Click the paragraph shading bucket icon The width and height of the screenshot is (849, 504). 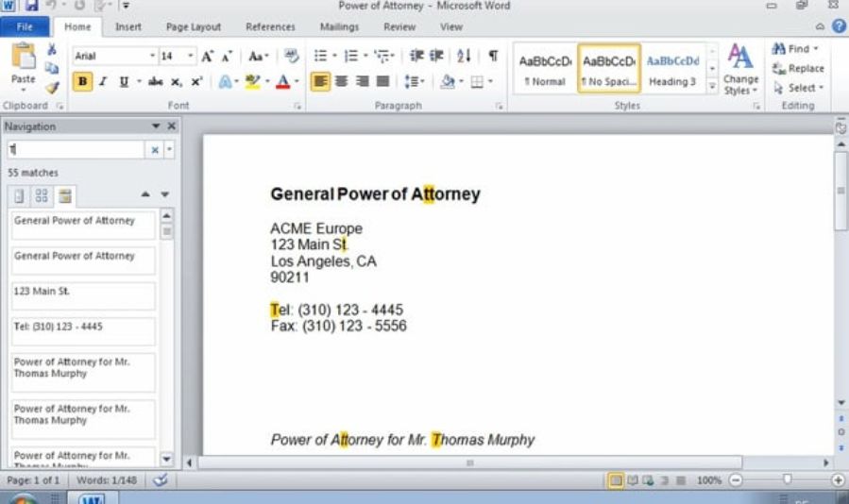[448, 82]
